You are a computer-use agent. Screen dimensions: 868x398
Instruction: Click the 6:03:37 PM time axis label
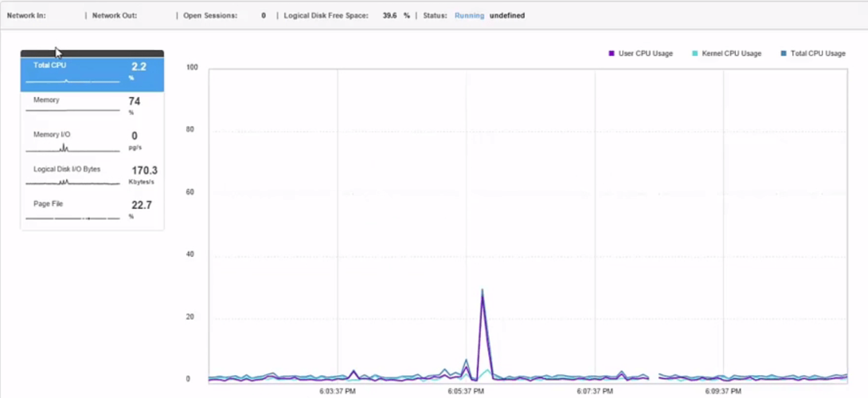point(337,391)
